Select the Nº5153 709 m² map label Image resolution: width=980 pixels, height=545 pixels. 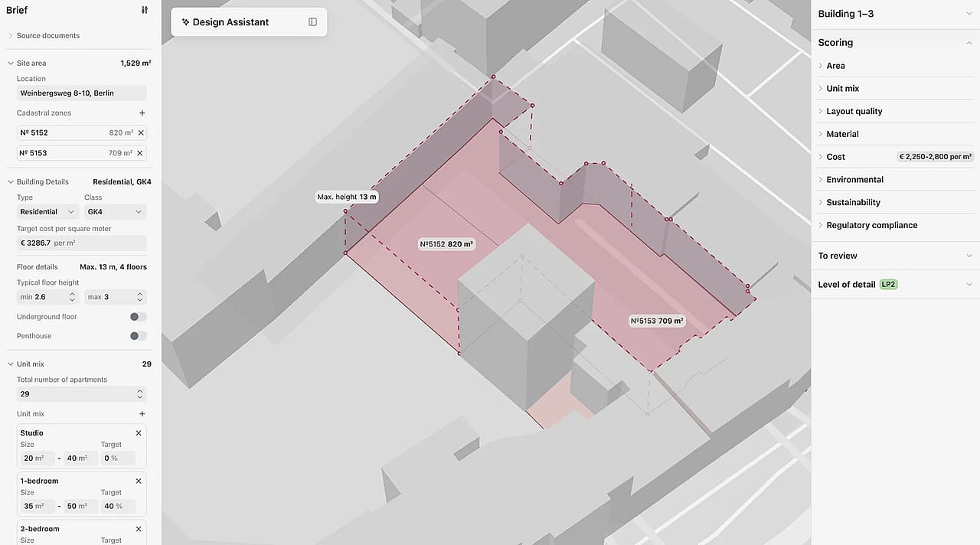click(657, 321)
